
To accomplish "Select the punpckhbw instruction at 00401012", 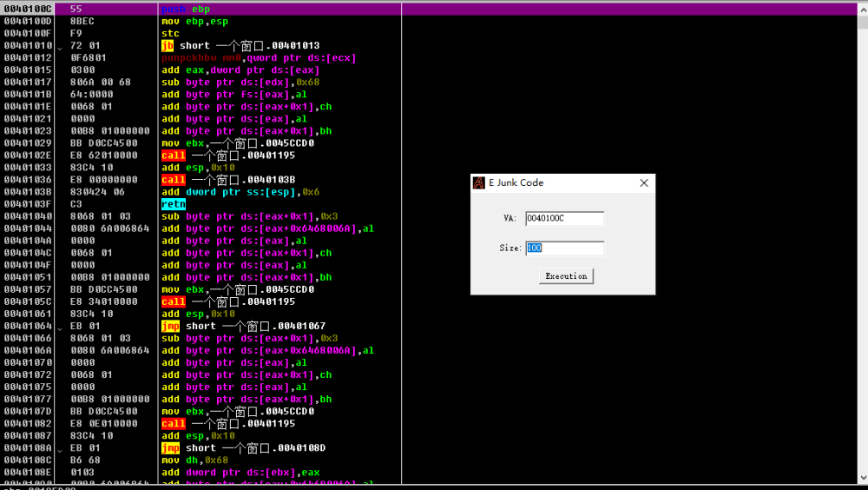I will (x=259, y=57).
